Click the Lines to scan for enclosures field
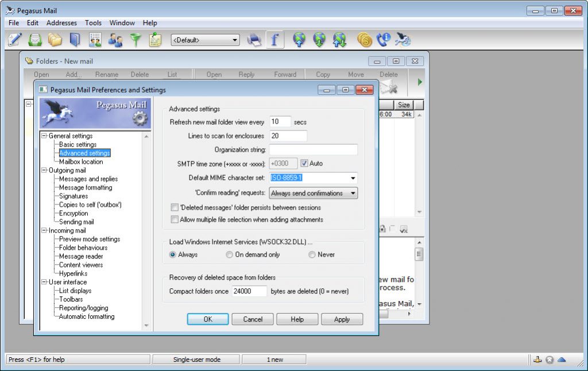This screenshot has height=371, width=588. (x=288, y=136)
